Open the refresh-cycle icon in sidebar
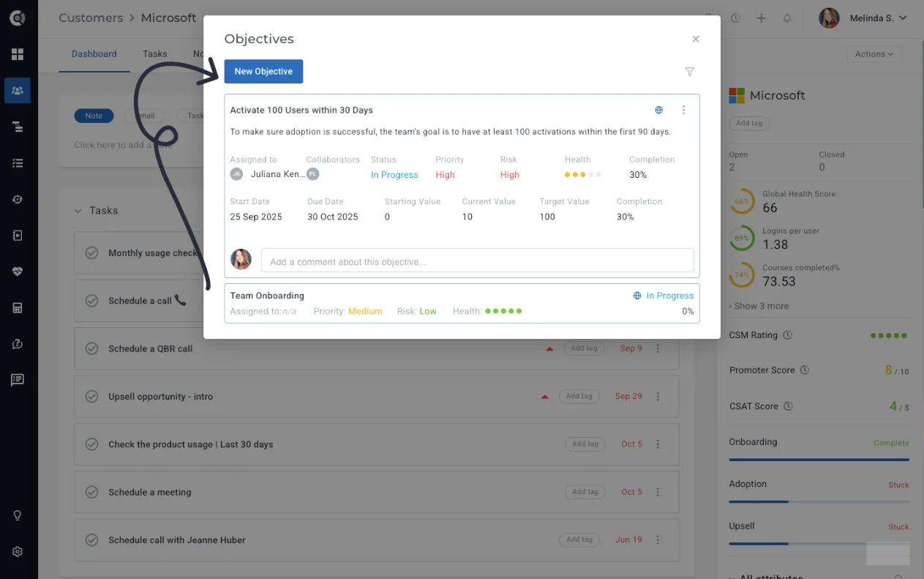Screen dimensions: 924x579 [18, 199]
